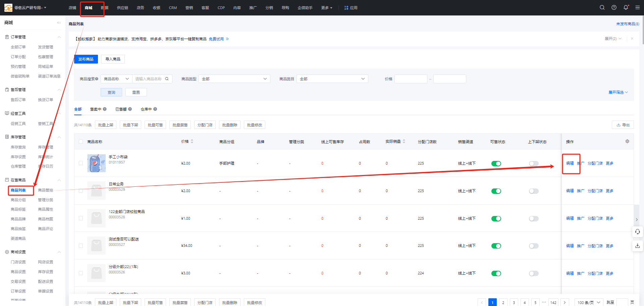Image resolution: width=644 pixels, height=306 pixels.
Task: Open the notification bell
Action: 626,7
